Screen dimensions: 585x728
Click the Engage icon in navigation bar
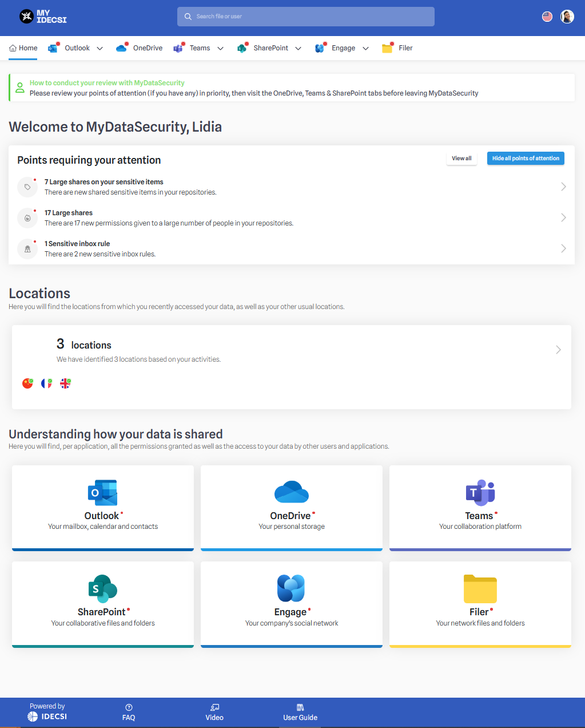click(x=320, y=48)
